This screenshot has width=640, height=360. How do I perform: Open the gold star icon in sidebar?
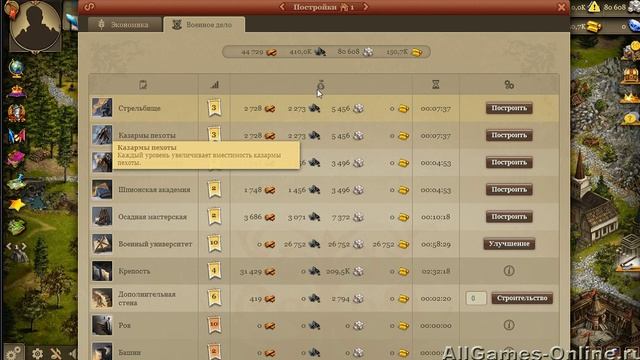point(16,204)
